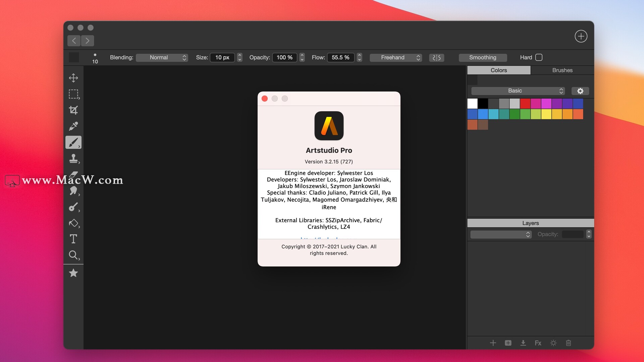Pick the magenta color swatch
The height and width of the screenshot is (362, 644).
pyautogui.click(x=546, y=104)
